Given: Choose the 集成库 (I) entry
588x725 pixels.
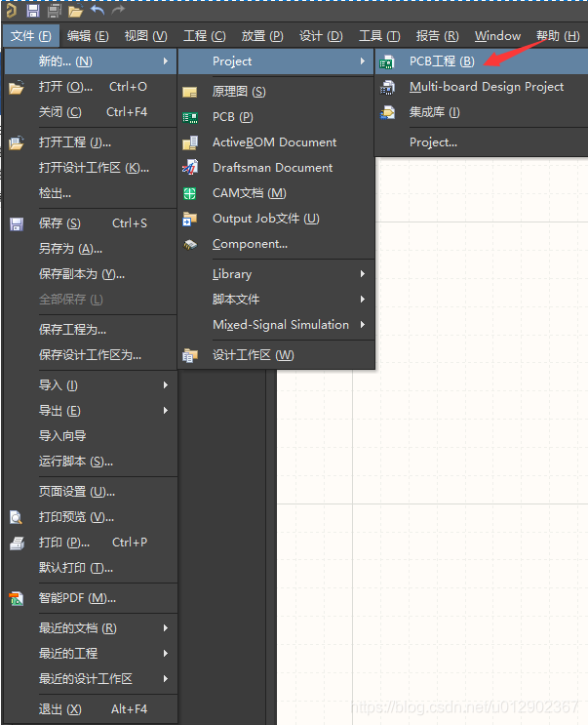Looking at the screenshot, I should click(481, 112).
